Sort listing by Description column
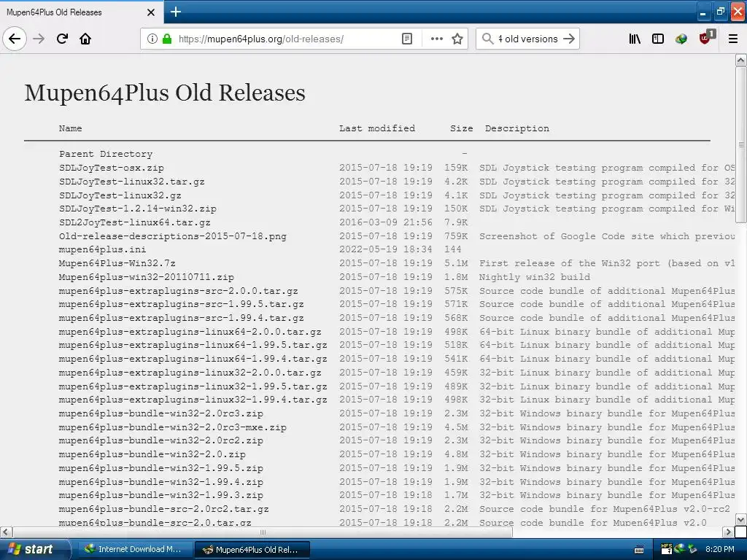Screen dimensions: 747x560 517,128
